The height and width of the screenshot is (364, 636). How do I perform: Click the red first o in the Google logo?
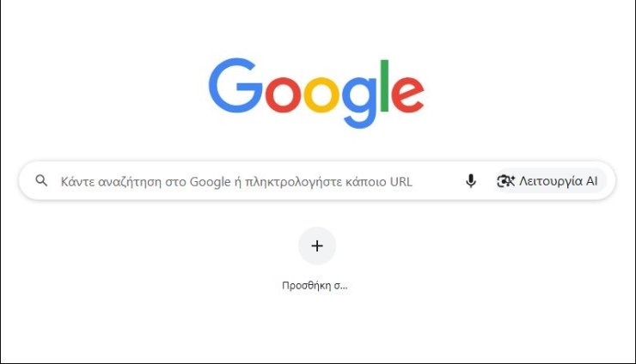(x=283, y=94)
